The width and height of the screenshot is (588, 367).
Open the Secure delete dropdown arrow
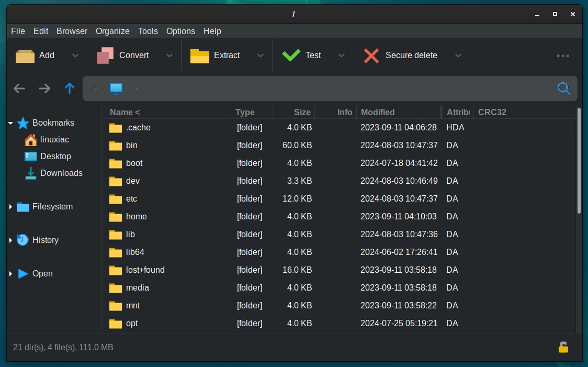(x=458, y=55)
